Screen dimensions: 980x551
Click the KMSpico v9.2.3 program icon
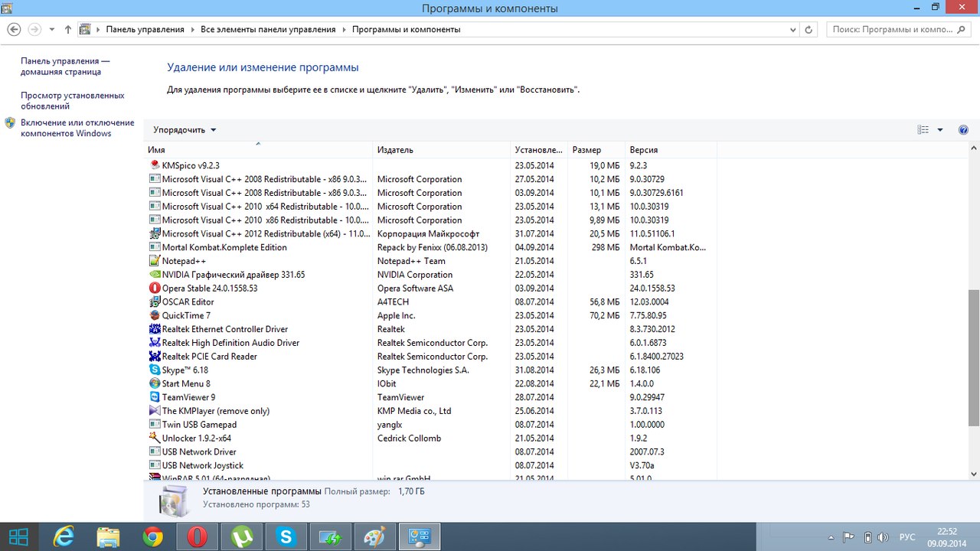tap(155, 165)
